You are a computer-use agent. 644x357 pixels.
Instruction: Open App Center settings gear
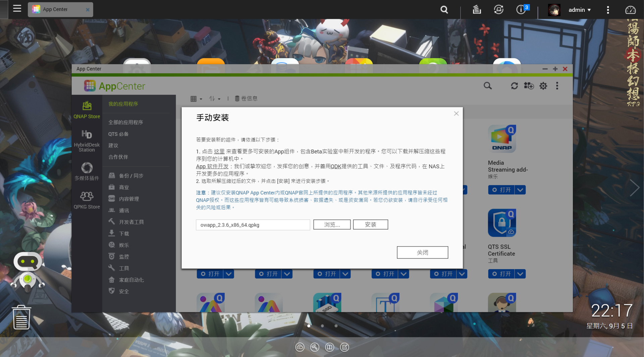pyautogui.click(x=543, y=86)
